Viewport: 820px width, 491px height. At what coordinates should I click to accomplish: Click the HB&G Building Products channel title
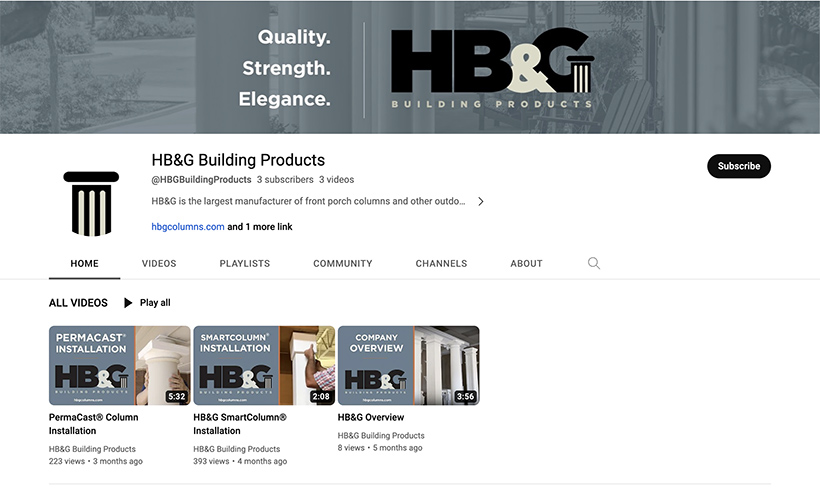(x=238, y=159)
